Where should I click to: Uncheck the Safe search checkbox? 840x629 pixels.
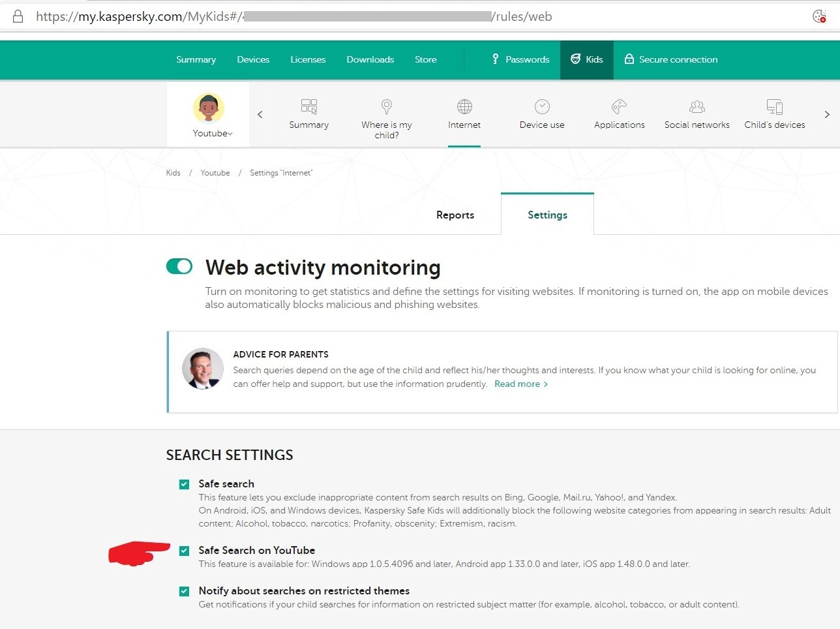click(185, 484)
